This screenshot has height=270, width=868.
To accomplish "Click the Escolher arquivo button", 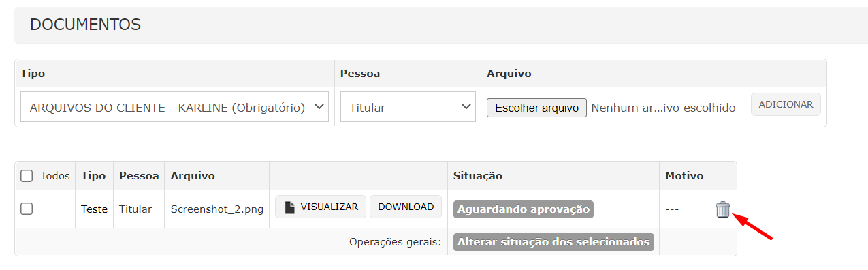I will tap(536, 108).
